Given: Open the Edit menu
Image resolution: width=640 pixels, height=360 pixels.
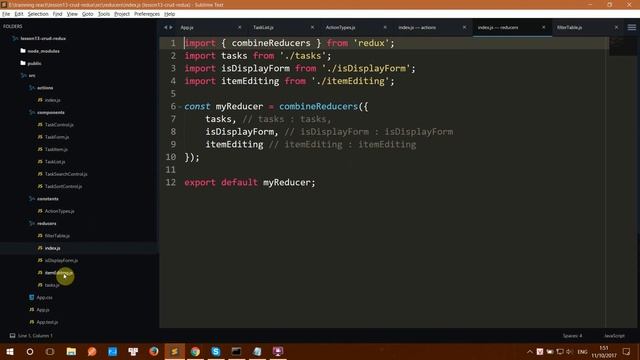Looking at the screenshot, I should 19,14.
